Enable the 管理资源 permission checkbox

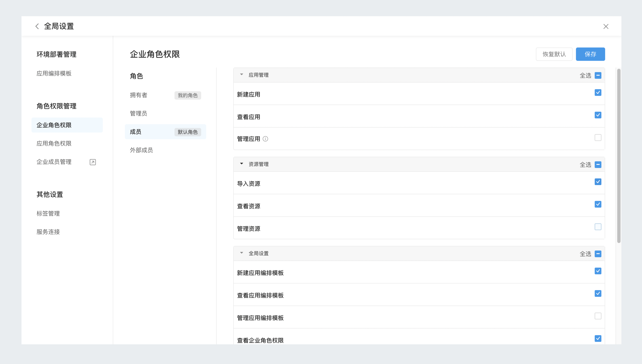click(x=598, y=227)
